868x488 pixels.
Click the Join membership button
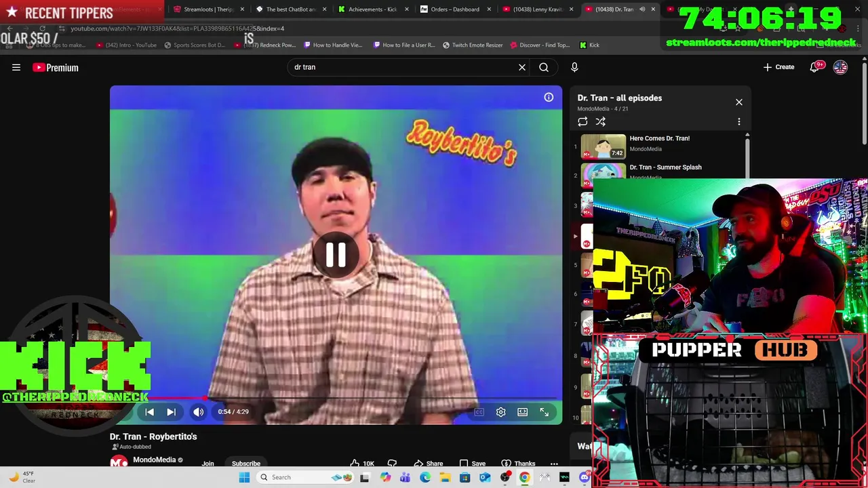point(208,464)
